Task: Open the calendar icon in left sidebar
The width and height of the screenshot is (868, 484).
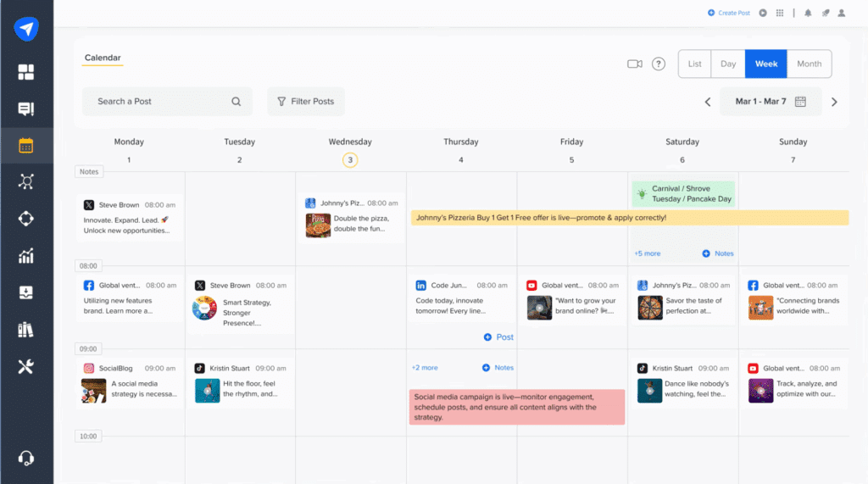Action: pos(26,145)
